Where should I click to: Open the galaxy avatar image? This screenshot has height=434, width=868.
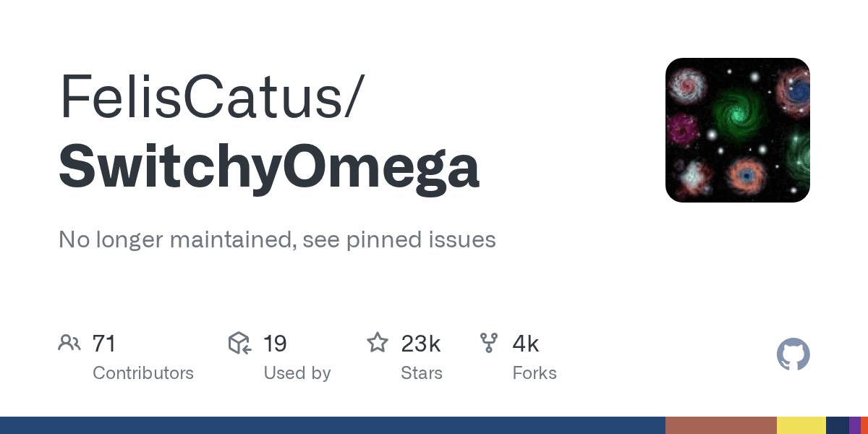737,130
